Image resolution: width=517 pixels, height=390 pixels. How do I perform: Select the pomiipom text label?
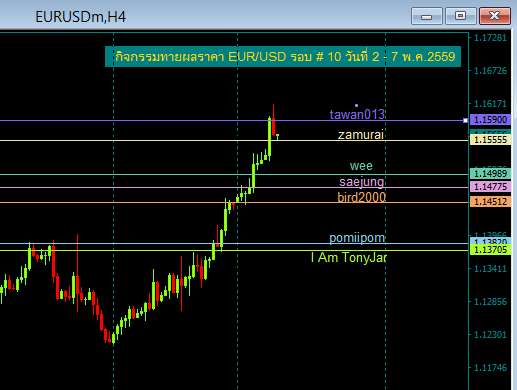pos(357,238)
